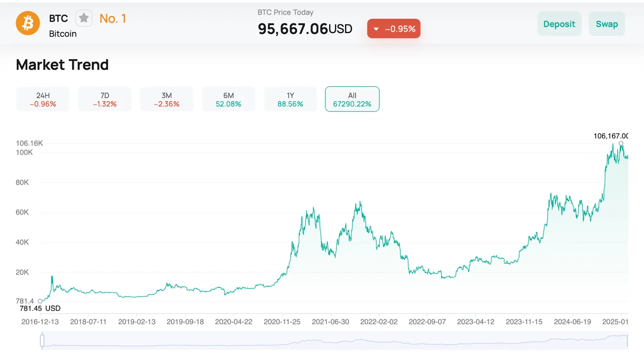Open the Deposit button
Image resolution: width=644 pixels, height=363 pixels.
pos(559,24)
